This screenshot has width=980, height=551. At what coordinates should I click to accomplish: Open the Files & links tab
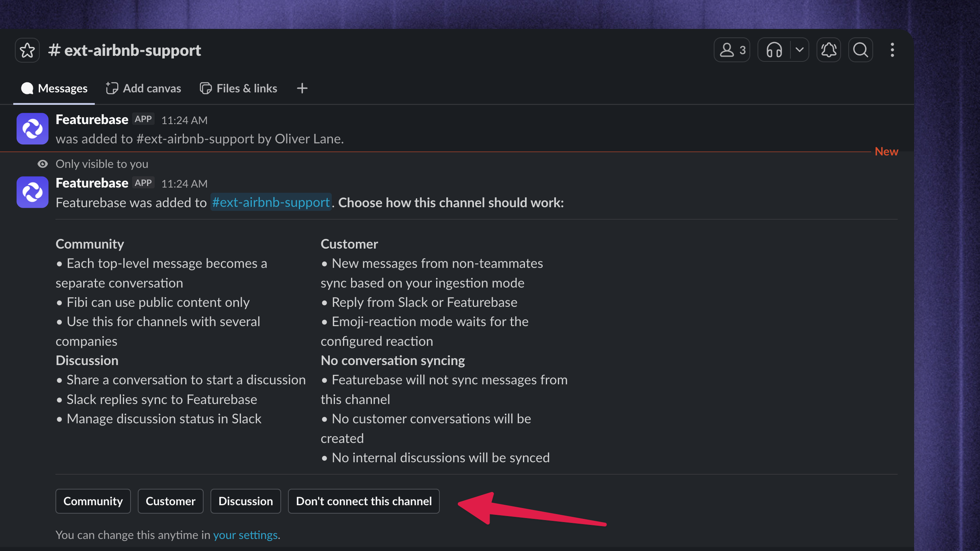click(x=239, y=88)
